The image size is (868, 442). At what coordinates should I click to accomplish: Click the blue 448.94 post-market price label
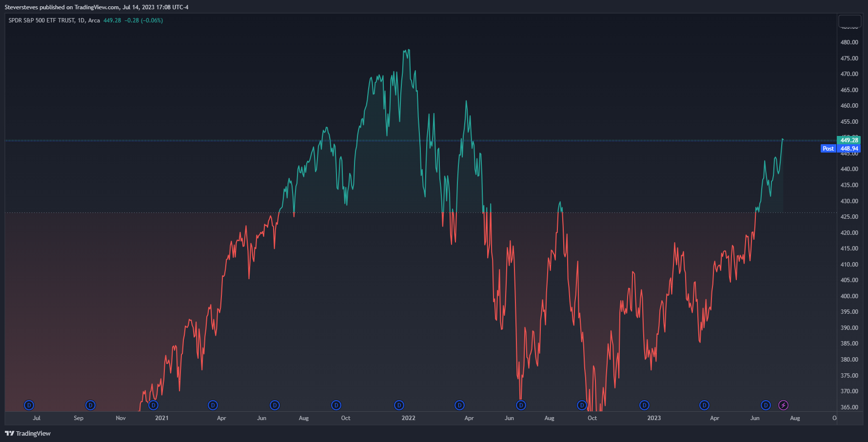[x=849, y=149]
